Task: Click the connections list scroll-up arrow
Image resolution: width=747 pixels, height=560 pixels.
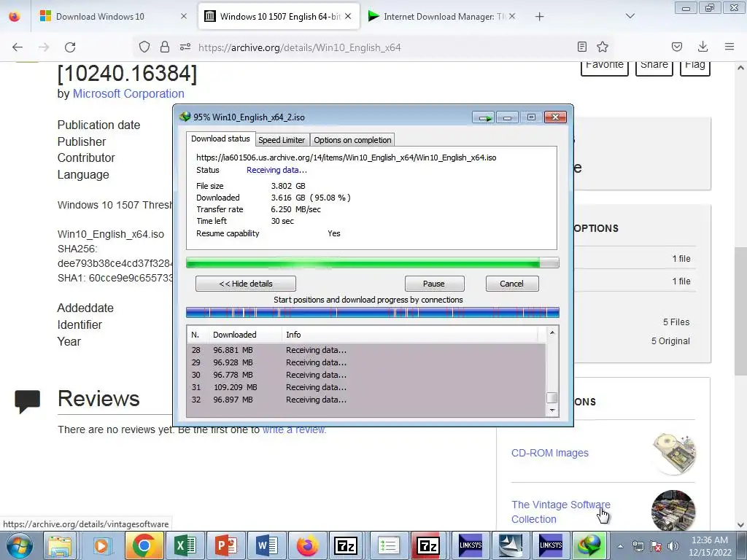Action: [552, 332]
